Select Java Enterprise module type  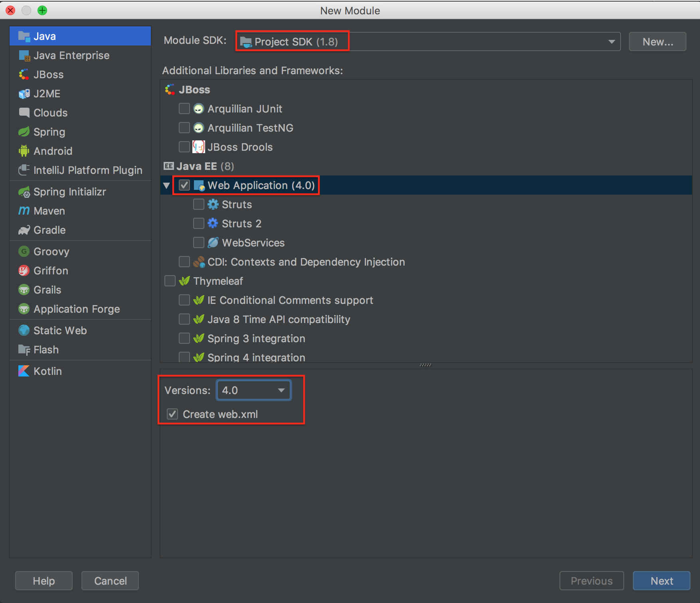71,55
